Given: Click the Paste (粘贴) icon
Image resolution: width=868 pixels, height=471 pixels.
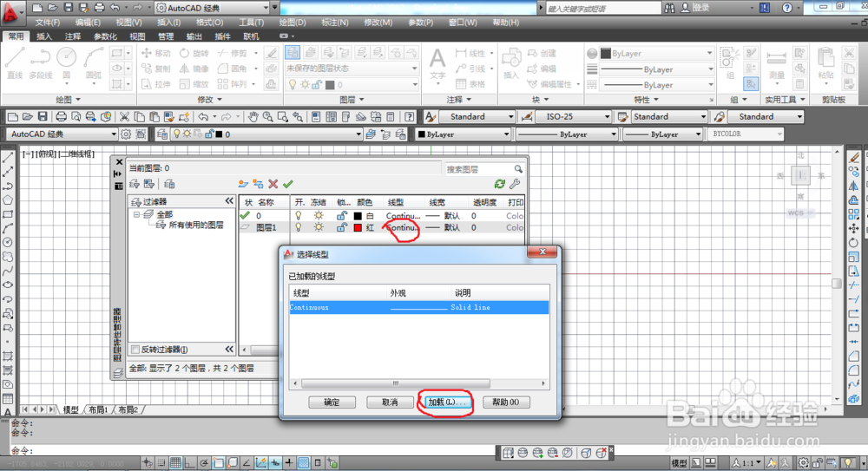Looking at the screenshot, I should [826, 62].
